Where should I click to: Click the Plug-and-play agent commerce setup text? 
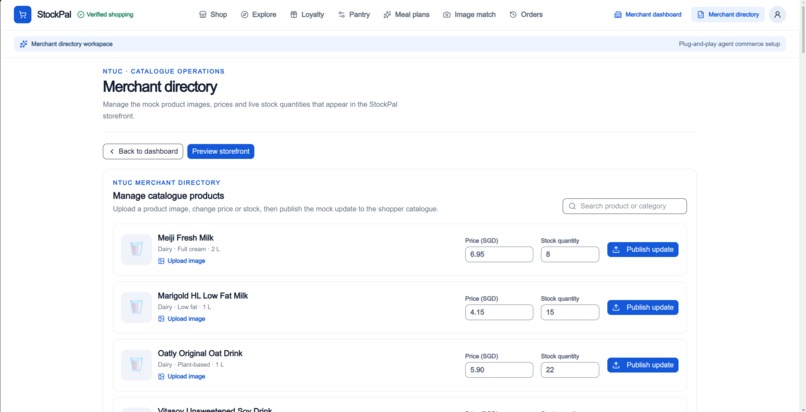tap(729, 44)
